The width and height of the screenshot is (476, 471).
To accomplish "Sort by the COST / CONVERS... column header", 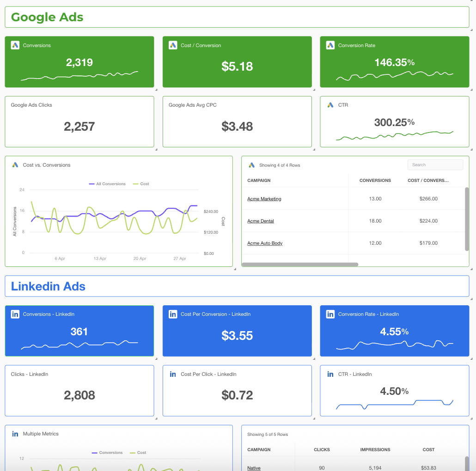I will pos(428,181).
